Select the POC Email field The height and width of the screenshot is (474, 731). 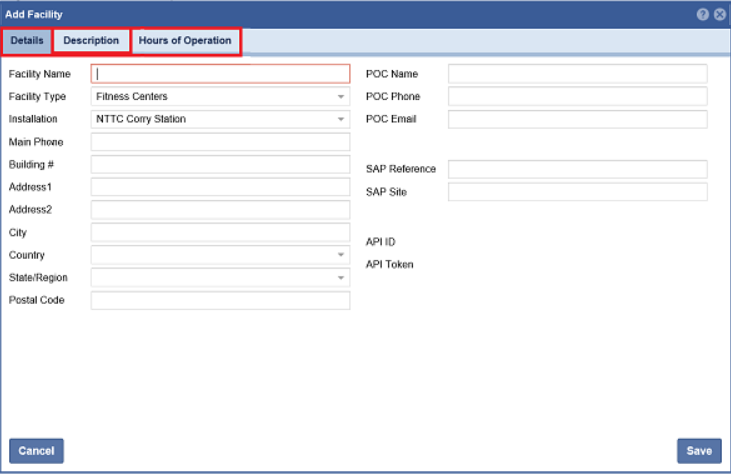(577, 119)
